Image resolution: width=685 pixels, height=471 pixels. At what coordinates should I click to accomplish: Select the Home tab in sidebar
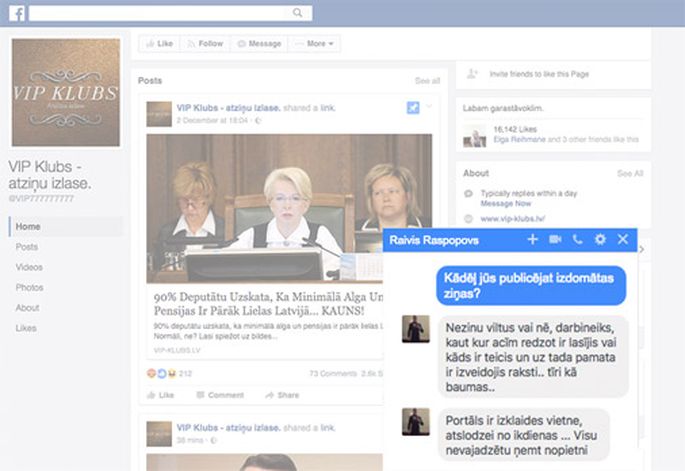point(66,226)
